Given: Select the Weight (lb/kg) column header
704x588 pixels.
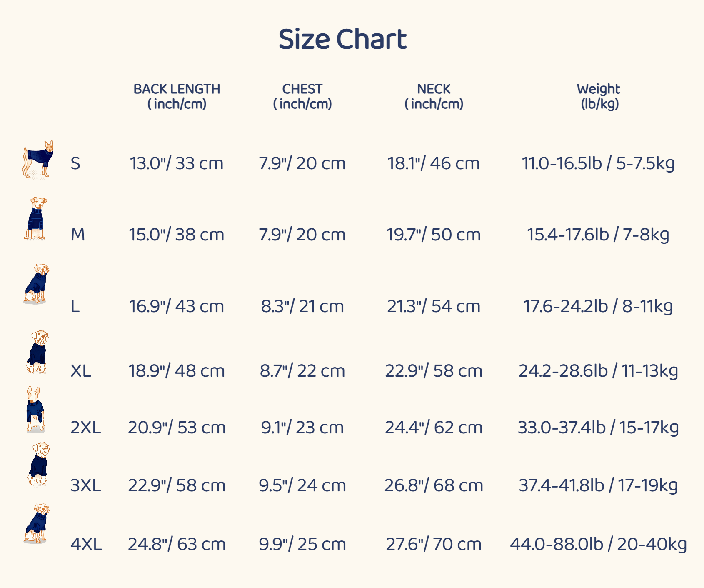Looking at the screenshot, I should point(599,96).
